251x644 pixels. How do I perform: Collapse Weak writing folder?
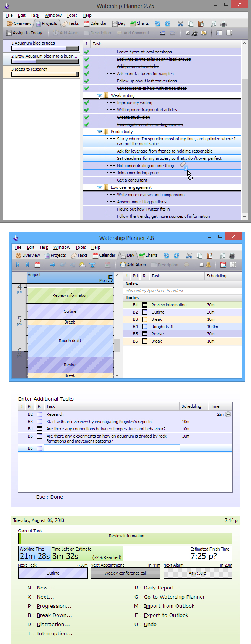100,95
